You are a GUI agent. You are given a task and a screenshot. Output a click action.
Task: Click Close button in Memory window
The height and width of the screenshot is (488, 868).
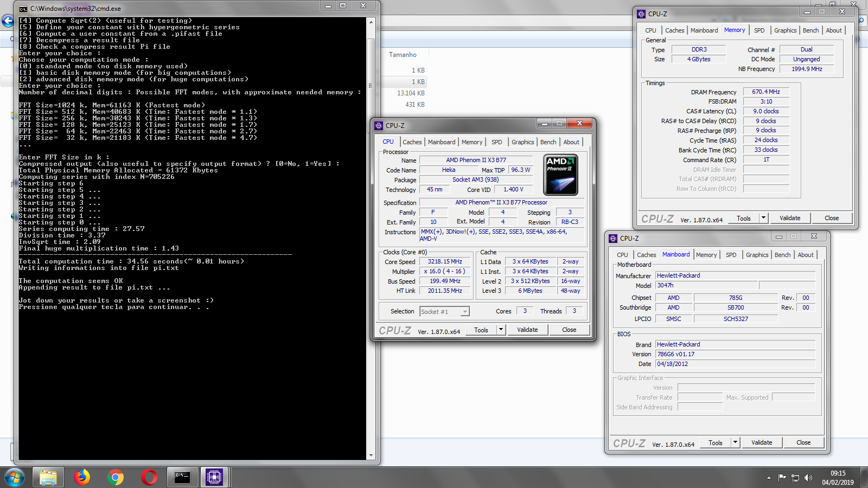(832, 218)
